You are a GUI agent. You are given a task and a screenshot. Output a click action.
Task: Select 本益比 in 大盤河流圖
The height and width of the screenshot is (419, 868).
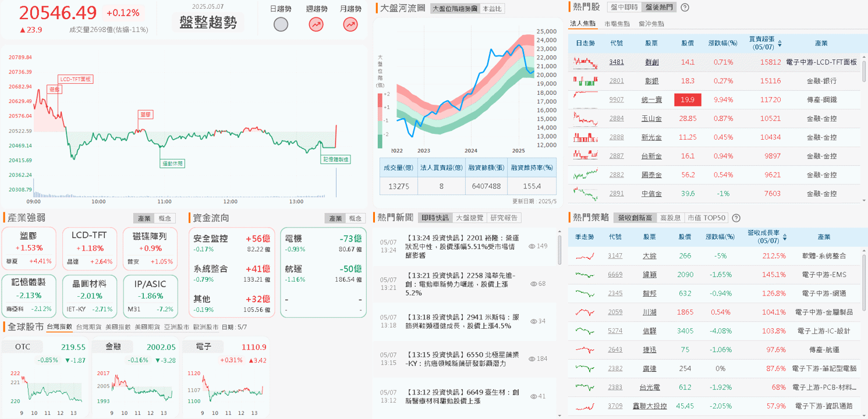[x=492, y=9]
